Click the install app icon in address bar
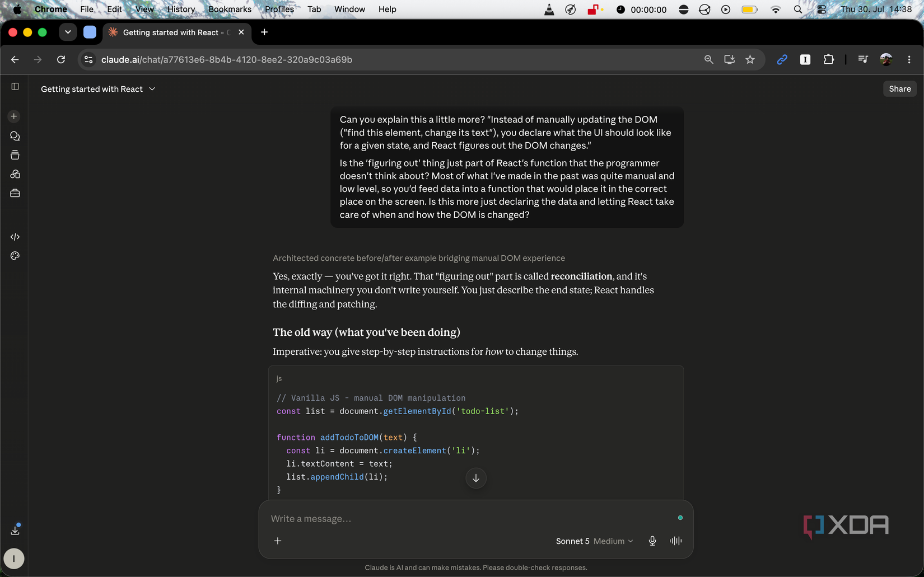Viewport: 924px width, 577px height. pos(729,59)
